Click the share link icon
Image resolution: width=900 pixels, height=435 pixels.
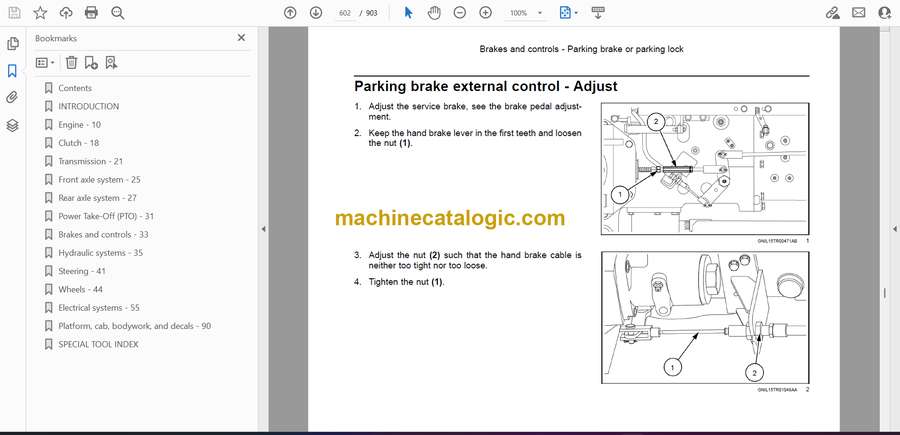click(x=832, y=13)
